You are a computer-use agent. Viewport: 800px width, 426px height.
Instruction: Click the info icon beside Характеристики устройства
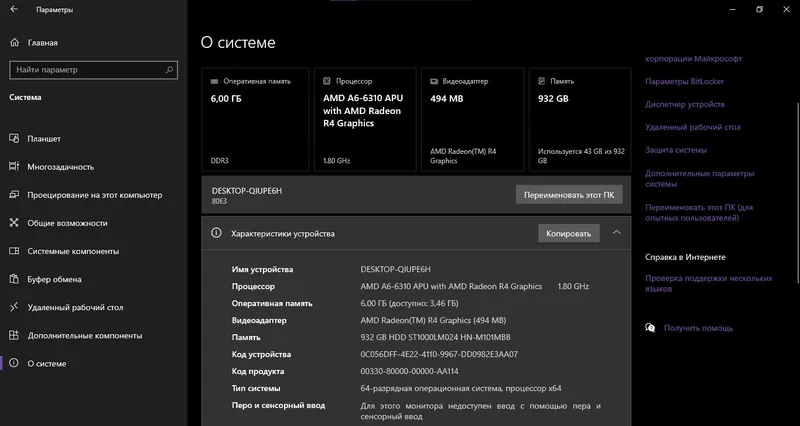point(216,233)
